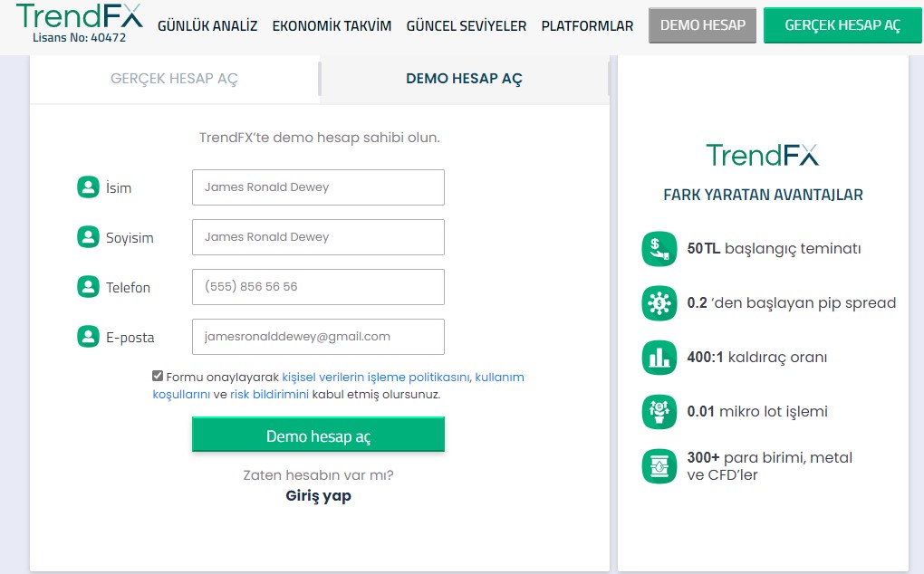Open the EKONOMİK TAKVİM menu
The image size is (924, 574).
(332, 26)
